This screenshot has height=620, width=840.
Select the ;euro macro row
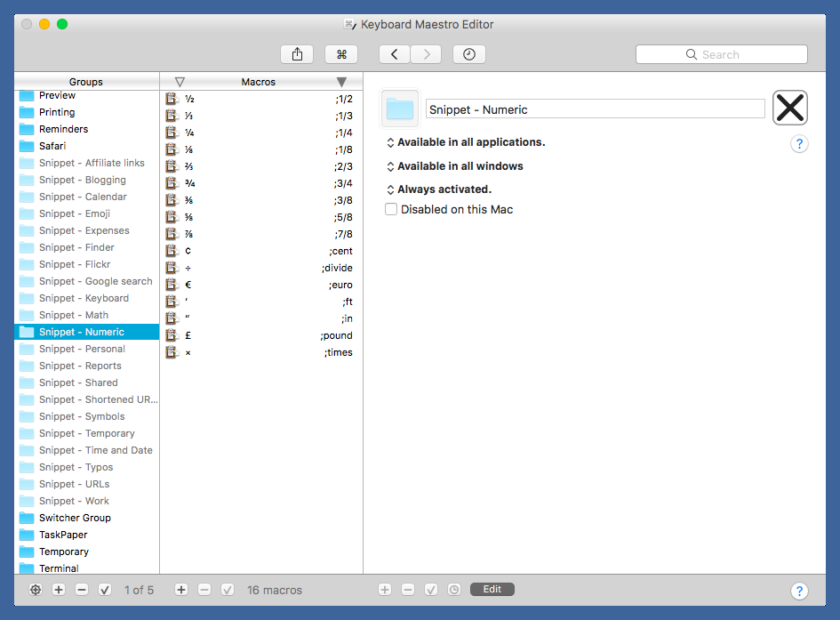pyautogui.click(x=261, y=285)
